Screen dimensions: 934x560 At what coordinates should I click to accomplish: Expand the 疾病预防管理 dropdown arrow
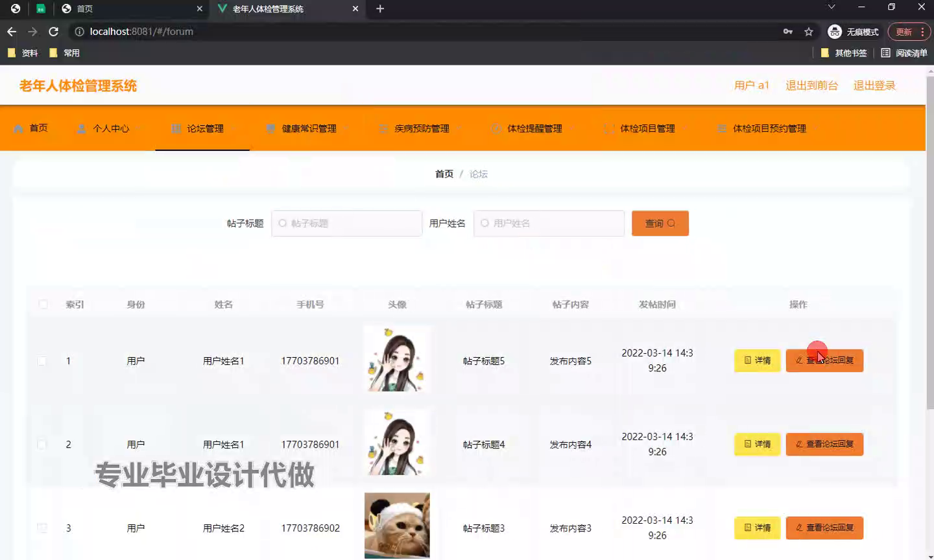pos(458,129)
